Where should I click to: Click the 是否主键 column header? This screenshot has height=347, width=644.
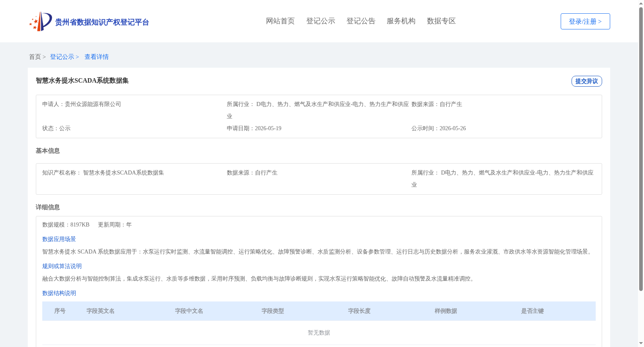click(x=533, y=311)
